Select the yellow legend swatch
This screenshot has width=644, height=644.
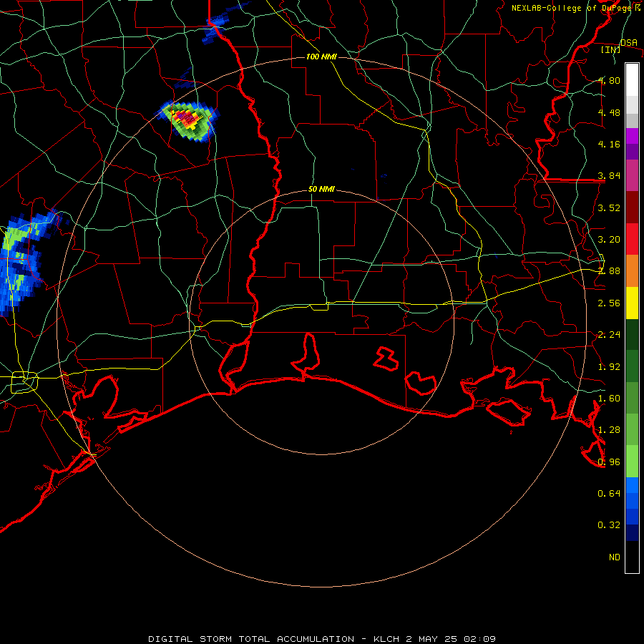tap(632, 303)
